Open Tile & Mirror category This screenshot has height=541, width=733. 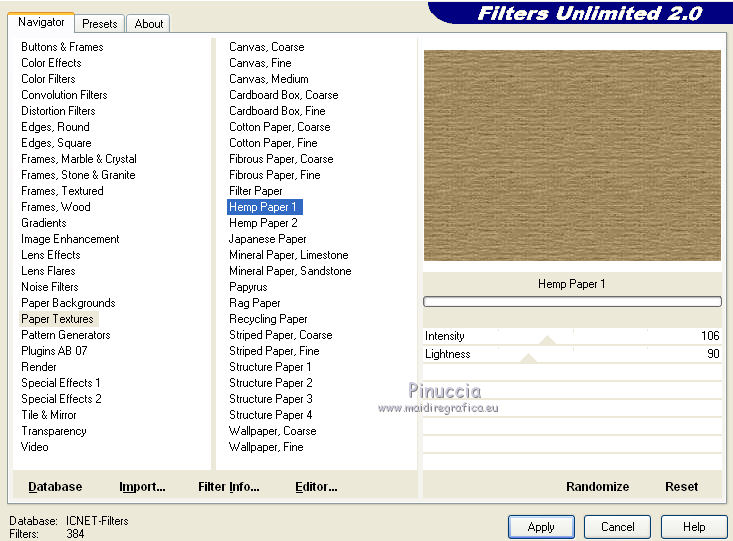pyautogui.click(x=49, y=415)
